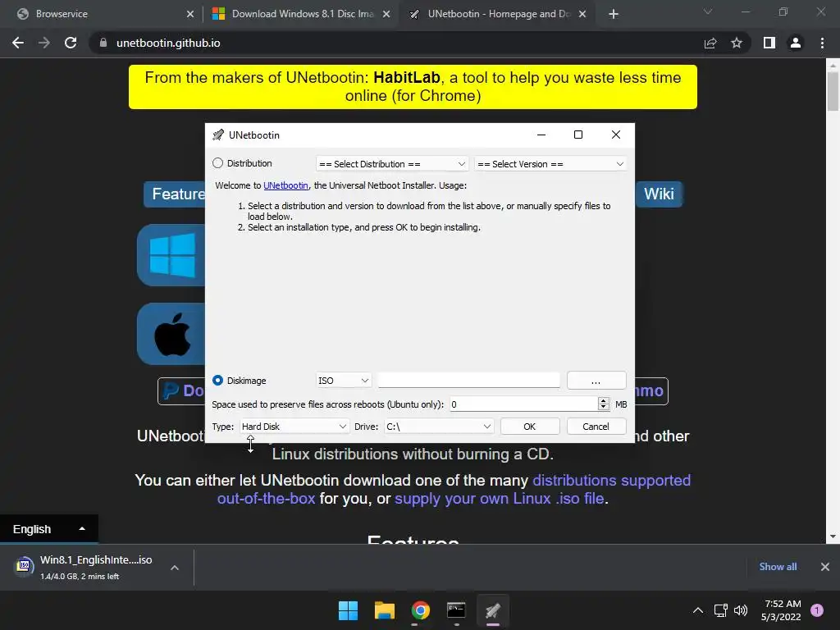
Task: Show hidden tray icons chevron
Action: pos(698,610)
